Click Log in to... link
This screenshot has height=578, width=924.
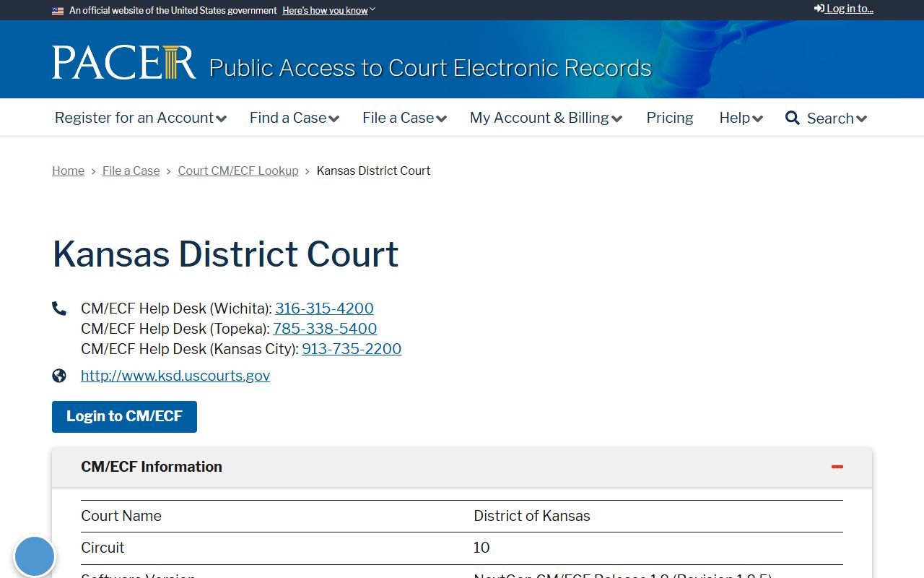coord(844,9)
